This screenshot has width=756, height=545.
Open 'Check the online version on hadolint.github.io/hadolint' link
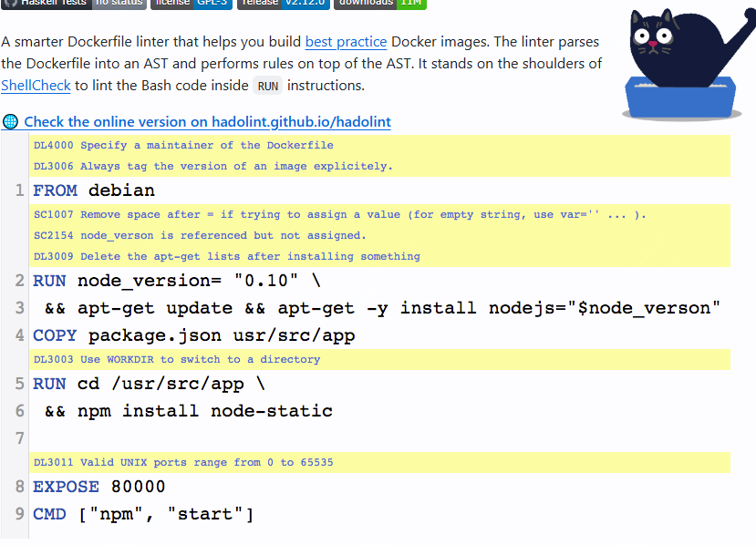207,122
